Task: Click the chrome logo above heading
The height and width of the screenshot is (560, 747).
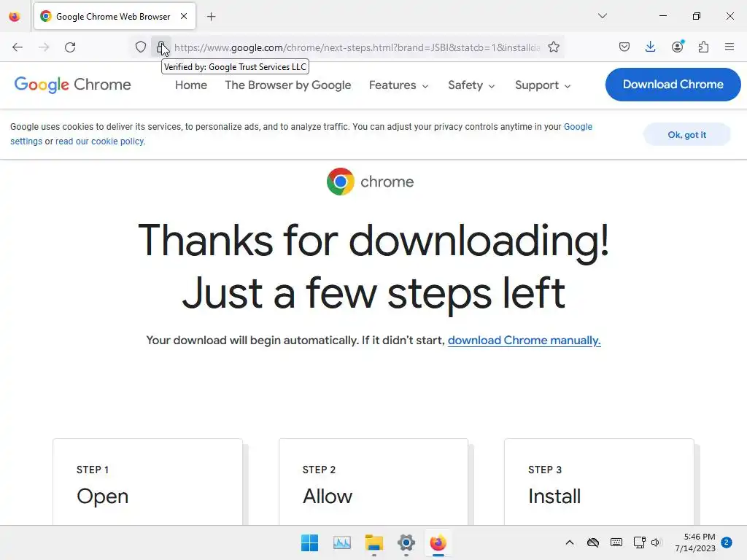Action: click(370, 182)
